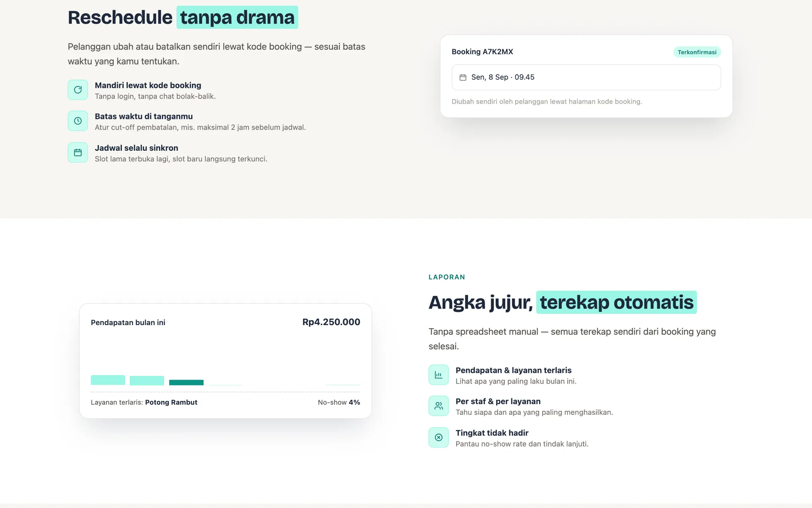
Task: Click the Sen, 8 Sep · 09.45 date field
Action: pyautogui.click(x=586, y=77)
